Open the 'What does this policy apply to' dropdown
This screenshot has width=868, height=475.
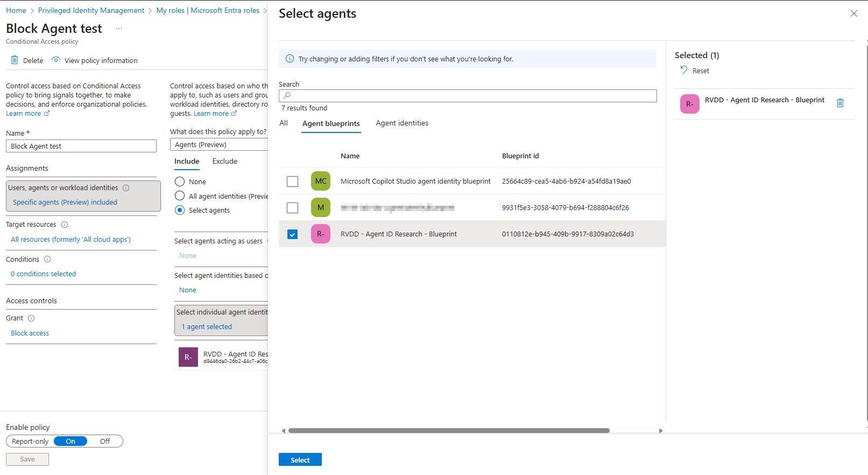[220, 145]
